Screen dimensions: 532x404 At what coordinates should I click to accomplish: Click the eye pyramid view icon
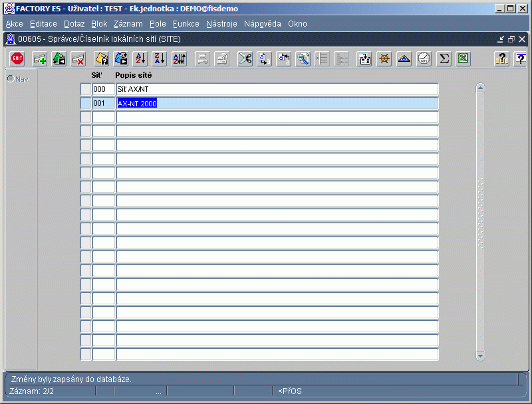click(404, 59)
